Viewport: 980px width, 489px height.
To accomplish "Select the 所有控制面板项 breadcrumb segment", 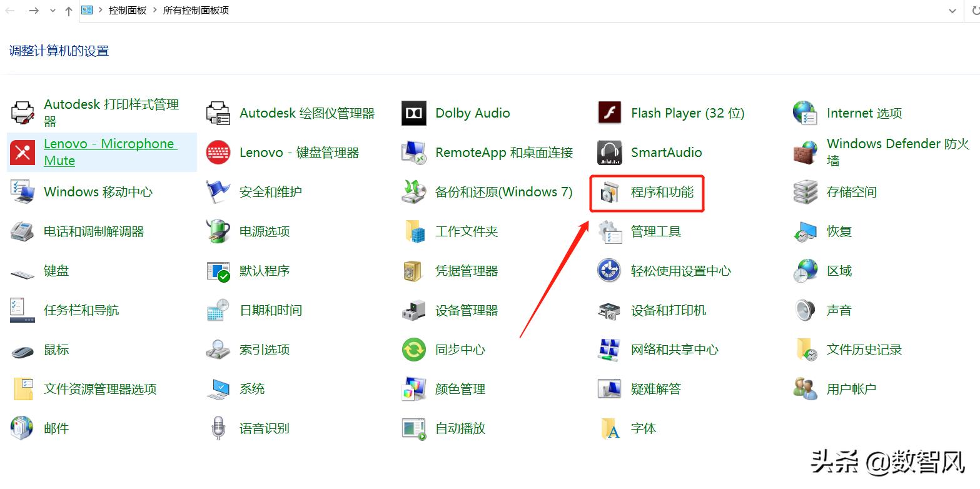I will pyautogui.click(x=196, y=11).
